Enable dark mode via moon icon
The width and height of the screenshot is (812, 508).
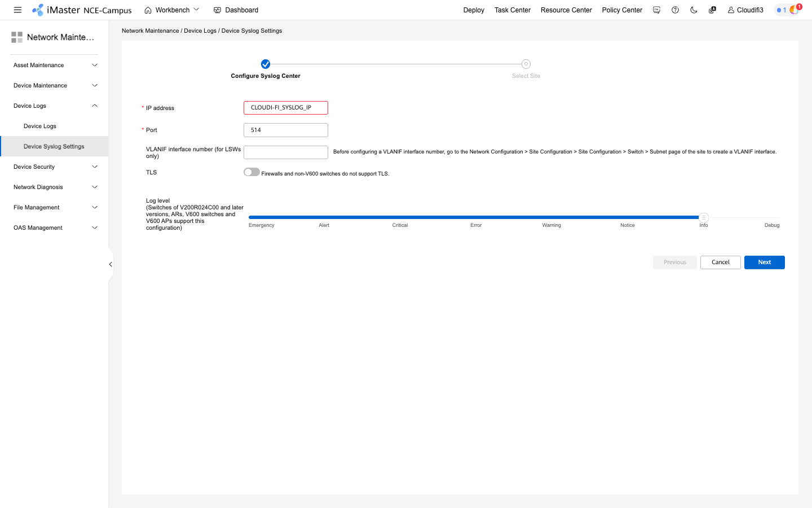[x=694, y=10]
